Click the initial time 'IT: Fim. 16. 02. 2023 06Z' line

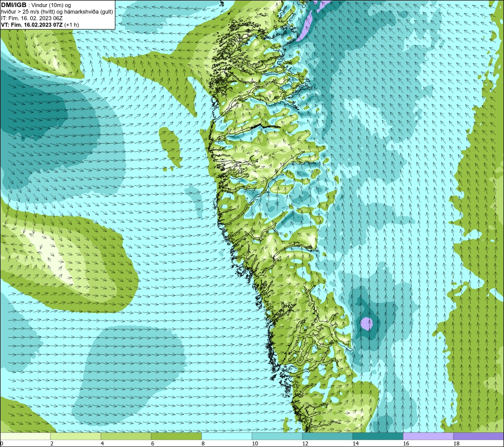click(x=31, y=18)
